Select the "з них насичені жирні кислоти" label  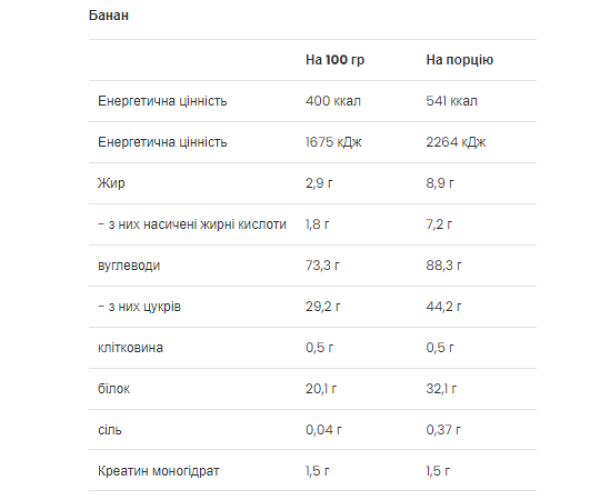coord(193,224)
